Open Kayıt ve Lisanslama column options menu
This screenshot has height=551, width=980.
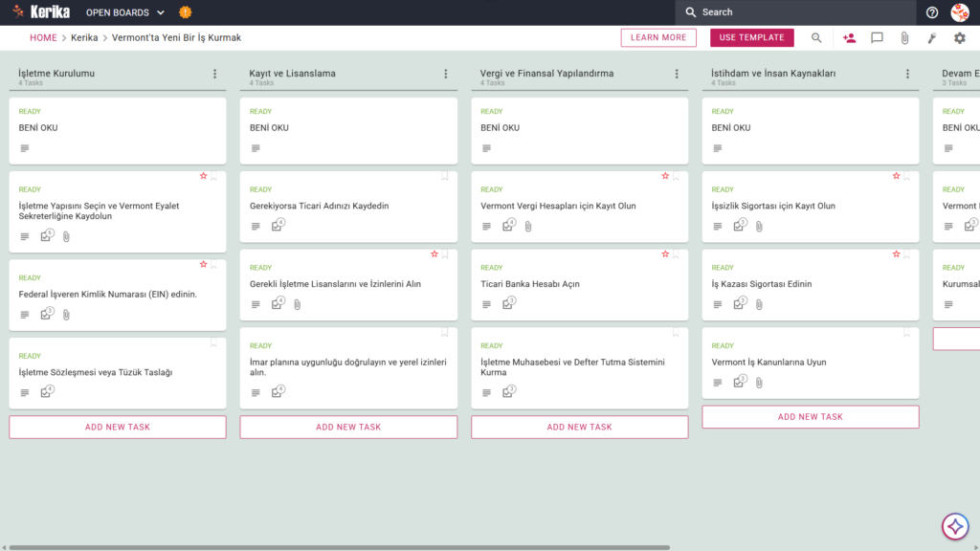pyautogui.click(x=446, y=74)
